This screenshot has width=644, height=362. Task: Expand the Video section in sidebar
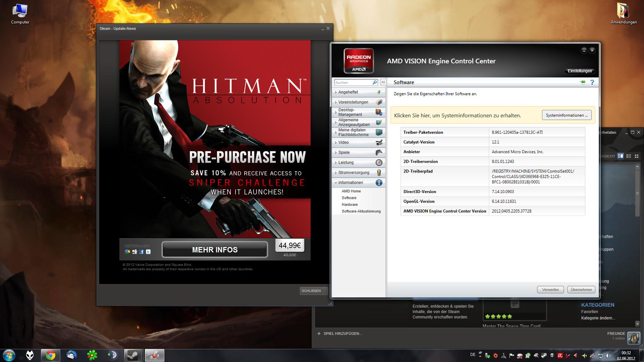click(x=343, y=143)
